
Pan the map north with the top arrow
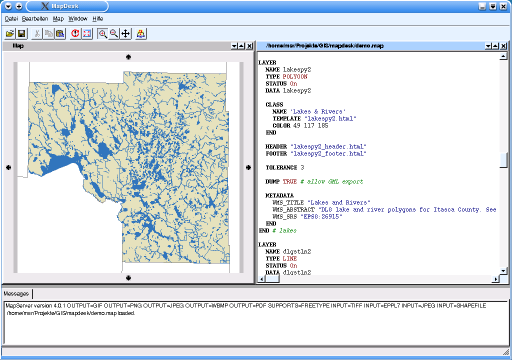coord(128,57)
